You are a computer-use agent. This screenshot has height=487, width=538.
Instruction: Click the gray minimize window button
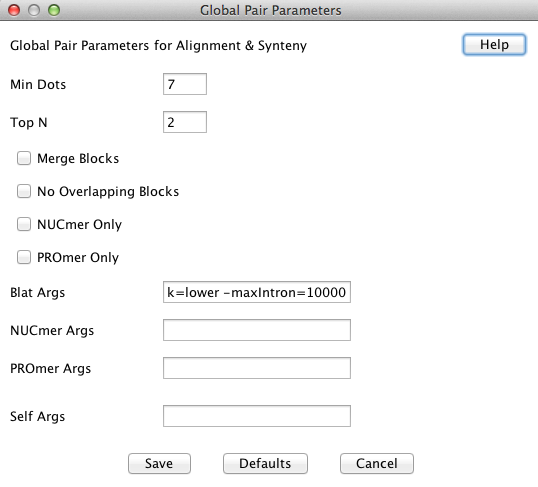click(34, 10)
